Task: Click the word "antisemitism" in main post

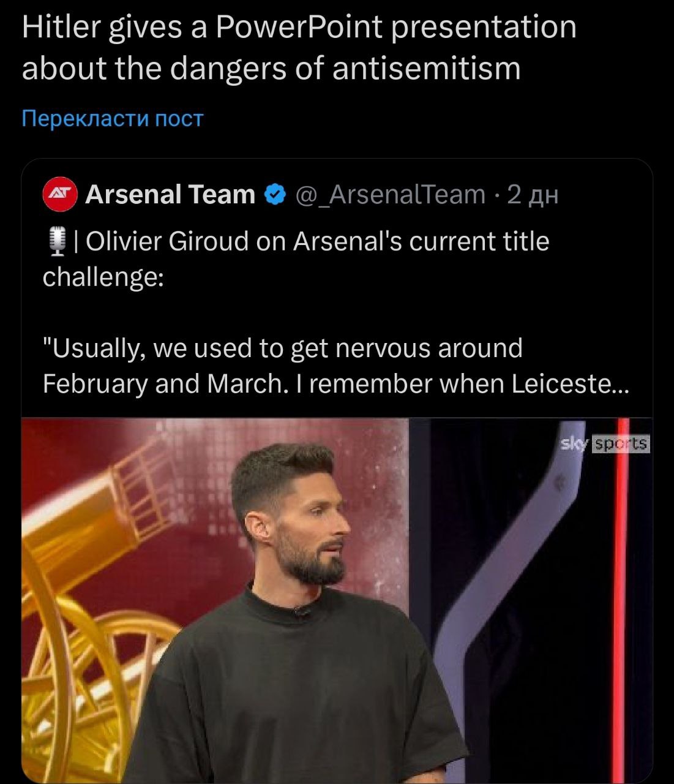Action: 426,68
